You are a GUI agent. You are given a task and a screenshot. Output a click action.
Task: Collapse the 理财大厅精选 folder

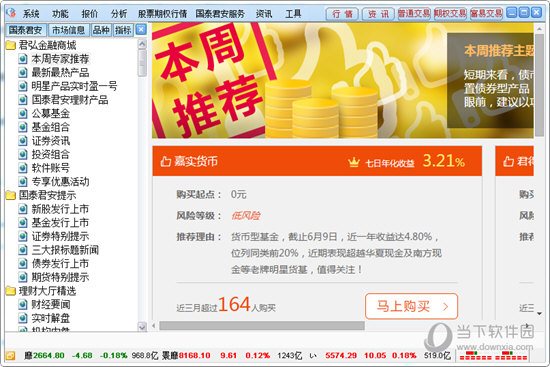[11, 291]
